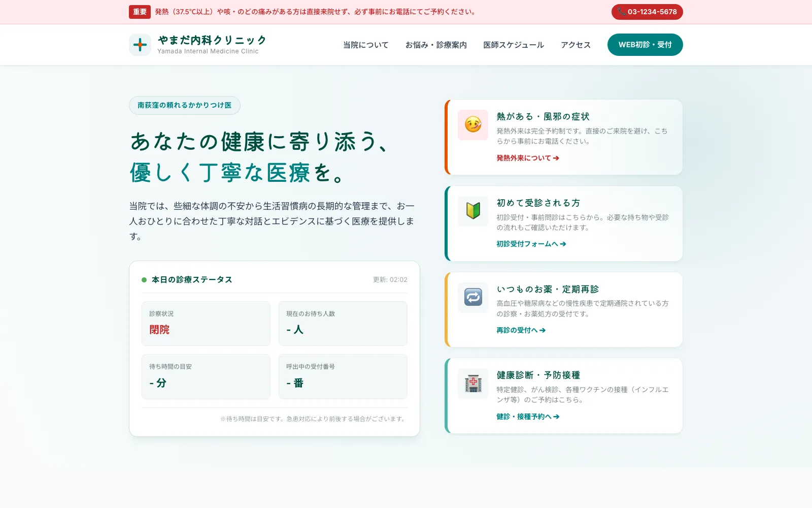
Task: Click the Yamada Internal Medicine Clinic subtitle
Action: [208, 51]
